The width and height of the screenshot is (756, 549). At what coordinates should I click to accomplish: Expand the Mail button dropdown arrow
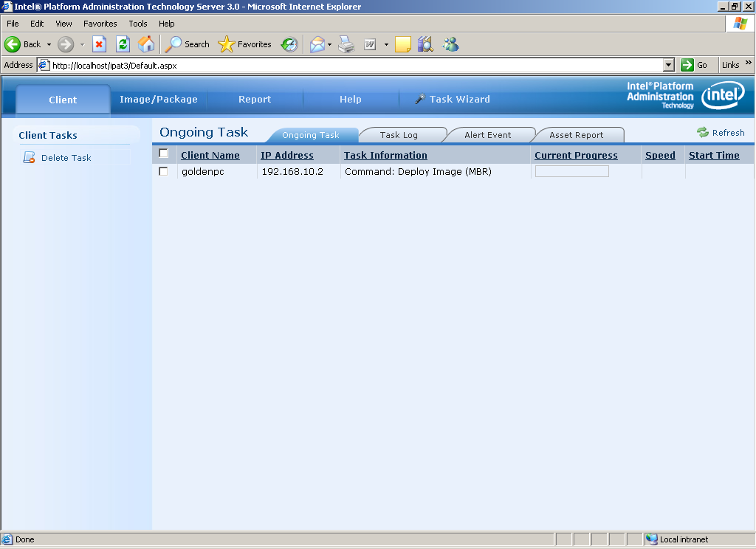point(330,44)
